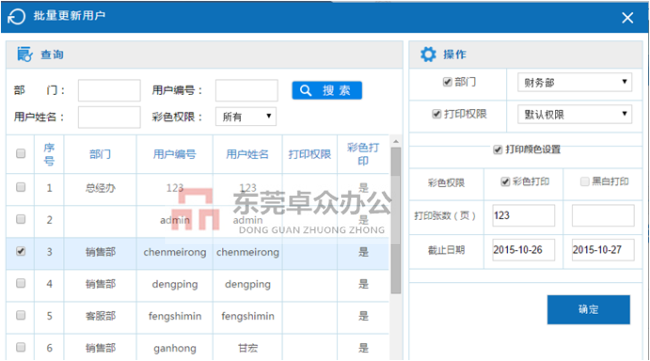Check the row 2 admin checkbox

[x=20, y=219]
